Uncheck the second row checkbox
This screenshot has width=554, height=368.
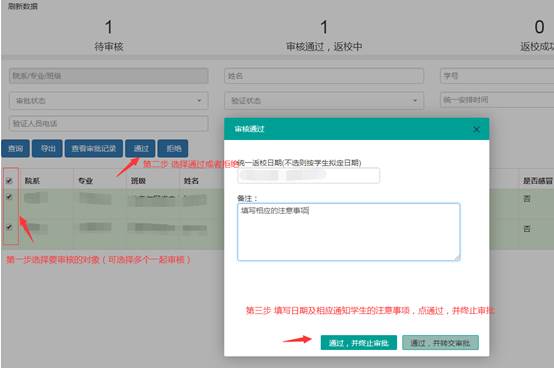pos(9,227)
